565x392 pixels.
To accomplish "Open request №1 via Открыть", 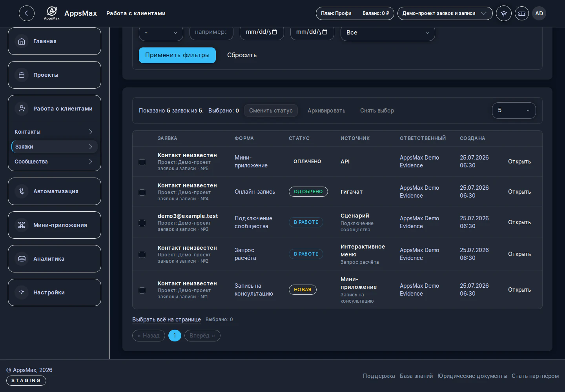I will coord(519,290).
